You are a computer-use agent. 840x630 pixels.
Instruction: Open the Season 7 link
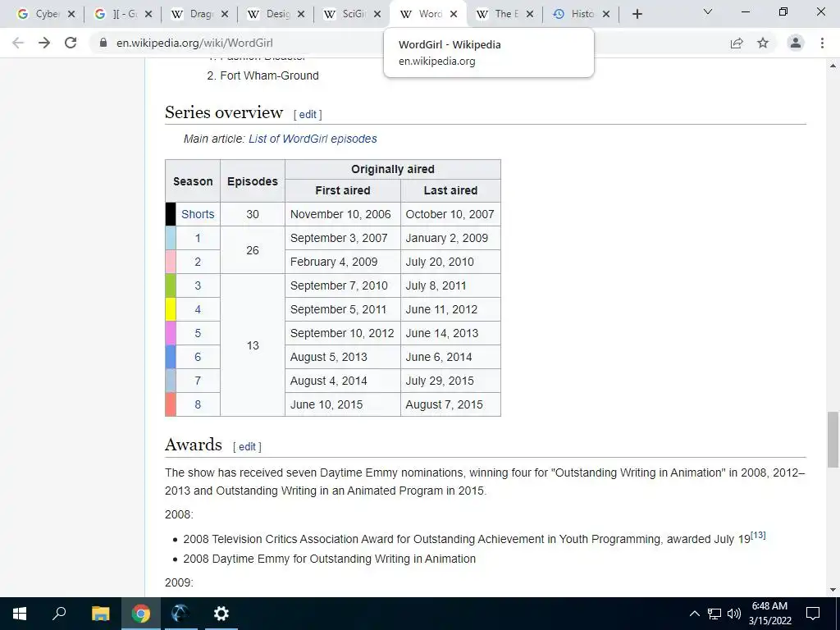198,381
